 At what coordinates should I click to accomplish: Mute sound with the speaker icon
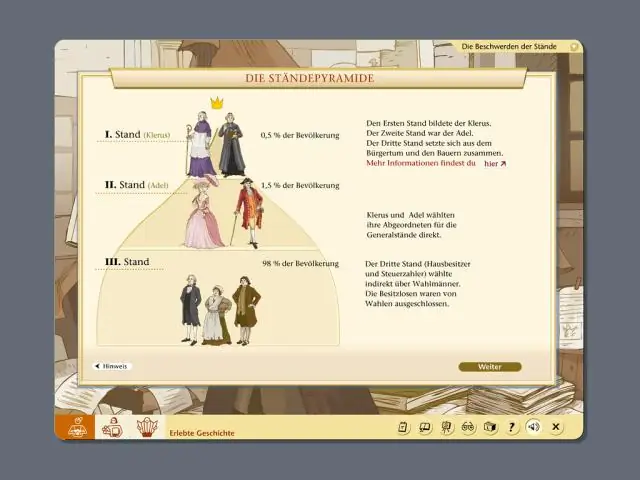point(533,427)
